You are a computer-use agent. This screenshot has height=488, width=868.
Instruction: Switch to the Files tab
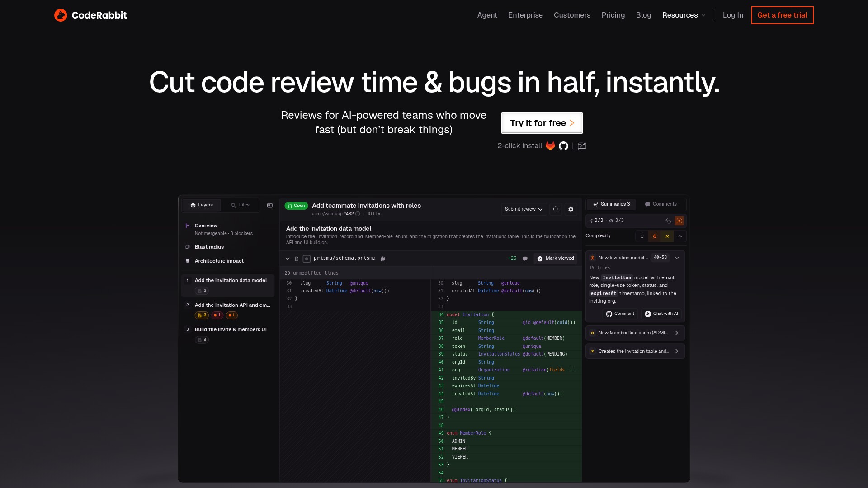pos(240,205)
